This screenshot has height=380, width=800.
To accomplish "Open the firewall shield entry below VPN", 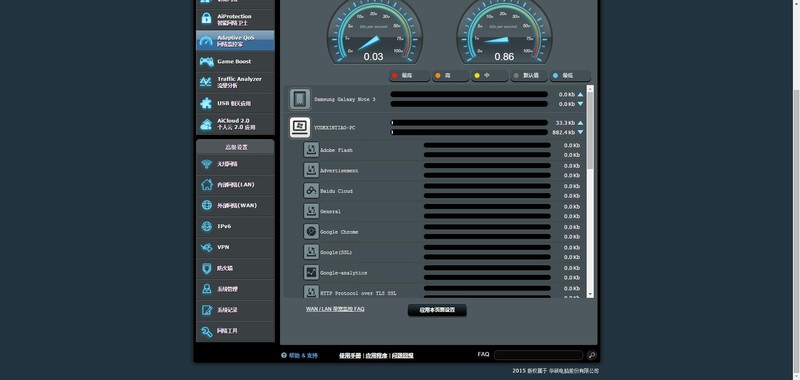I will tap(235, 268).
